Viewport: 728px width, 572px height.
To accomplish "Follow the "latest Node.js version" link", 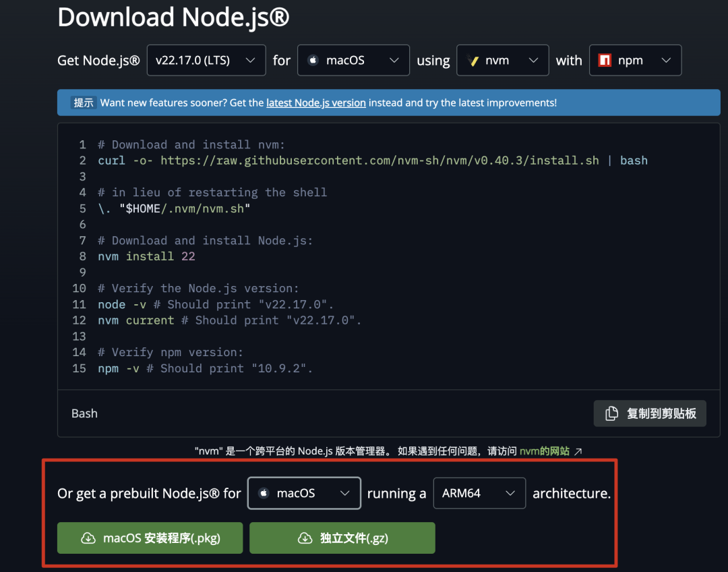I will tap(315, 103).
